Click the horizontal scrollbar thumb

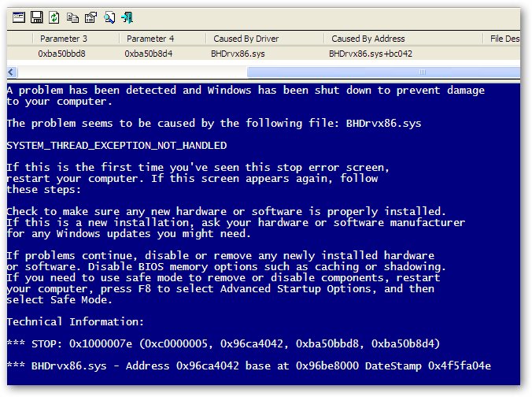coord(384,72)
